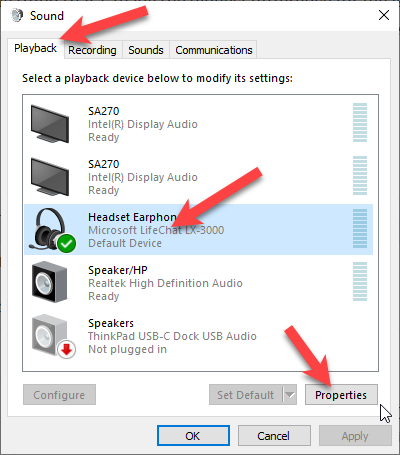Select the Playback tab
Viewport: 400px width, 455px height.
pyautogui.click(x=35, y=48)
